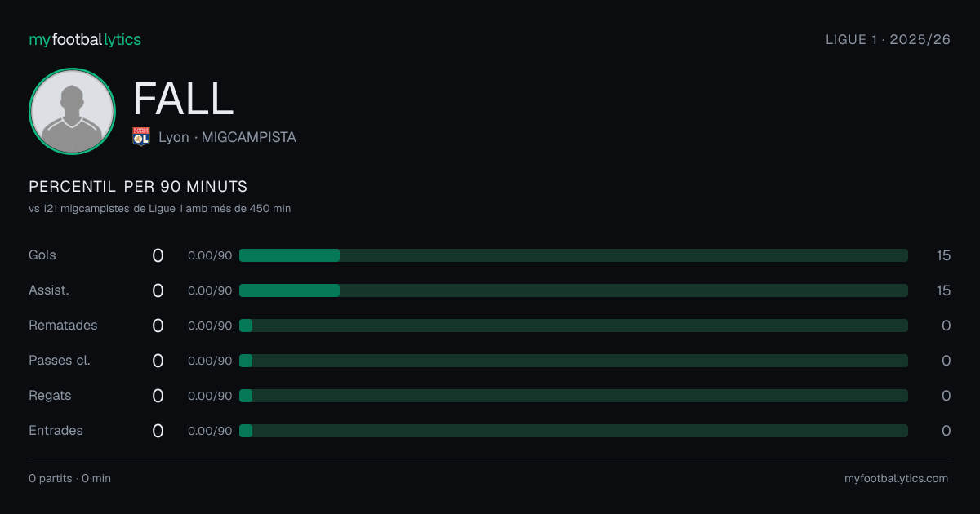Viewport: 980px width, 514px height.
Task: Click the myfootballytics logo
Action: pos(85,39)
